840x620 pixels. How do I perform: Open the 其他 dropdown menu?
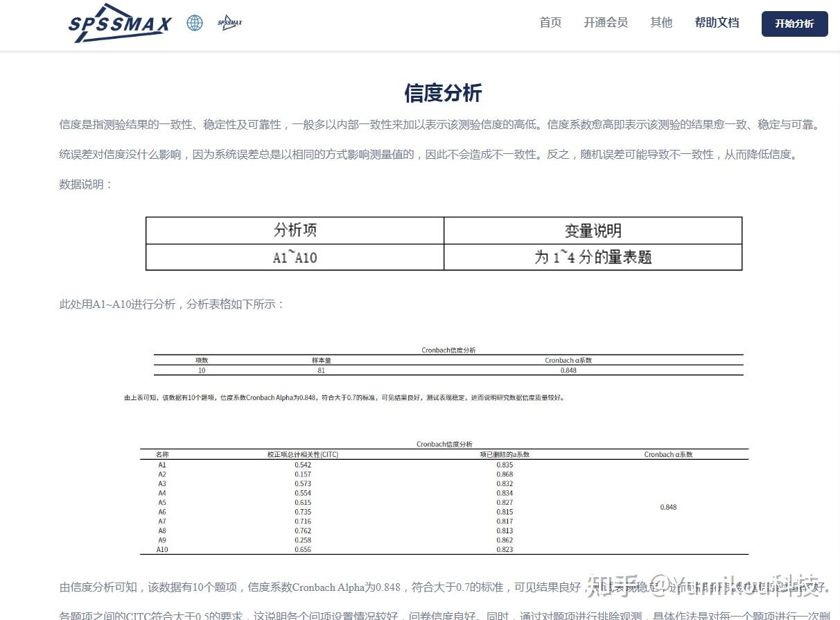[660, 22]
